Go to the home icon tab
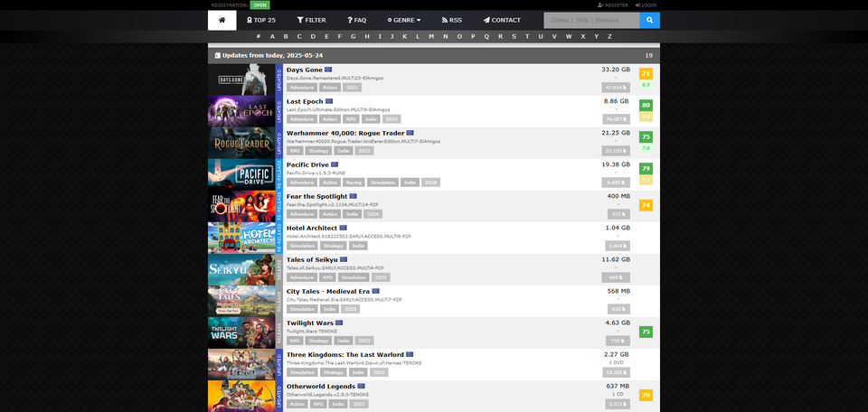The image size is (868, 412). tap(222, 21)
